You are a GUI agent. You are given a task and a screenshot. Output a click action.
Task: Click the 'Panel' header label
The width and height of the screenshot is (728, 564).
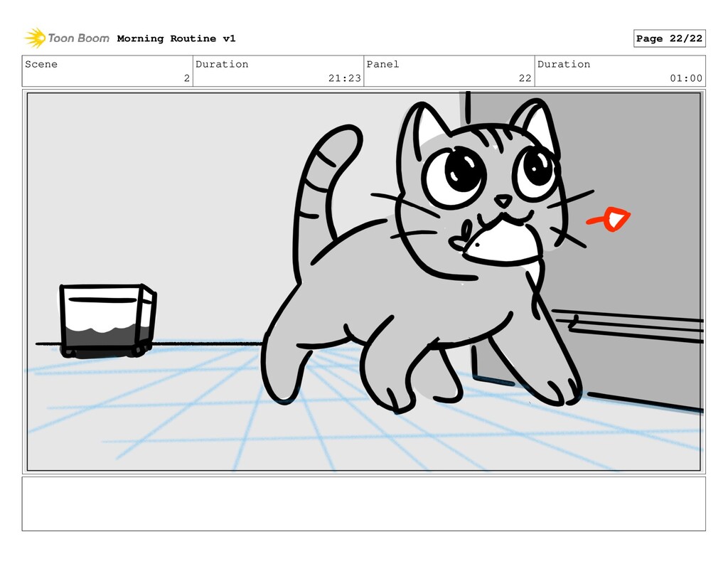[382, 64]
